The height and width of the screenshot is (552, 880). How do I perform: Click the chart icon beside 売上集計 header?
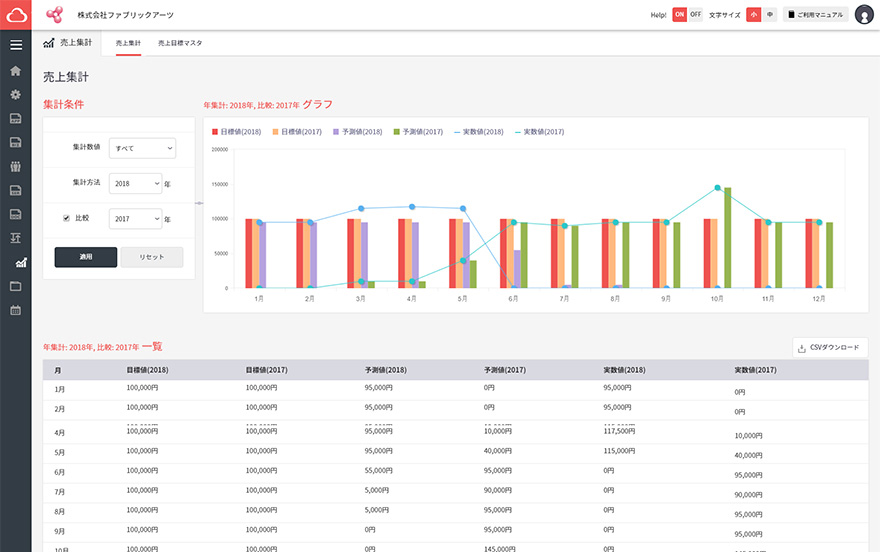[49, 43]
